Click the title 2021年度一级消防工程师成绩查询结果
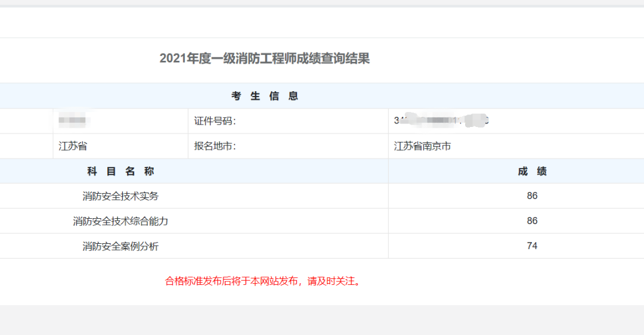 (x=265, y=58)
